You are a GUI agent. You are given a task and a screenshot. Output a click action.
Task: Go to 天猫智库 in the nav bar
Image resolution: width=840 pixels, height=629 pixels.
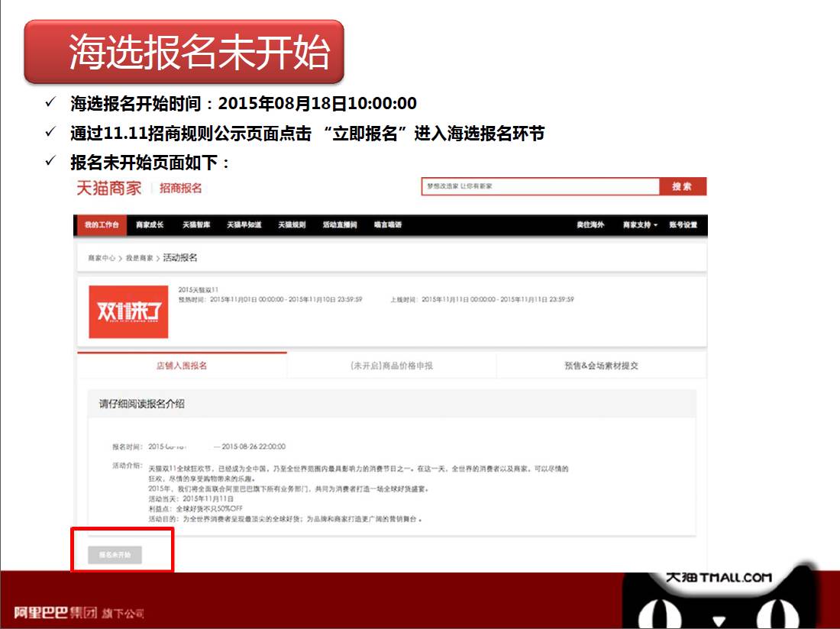click(196, 225)
